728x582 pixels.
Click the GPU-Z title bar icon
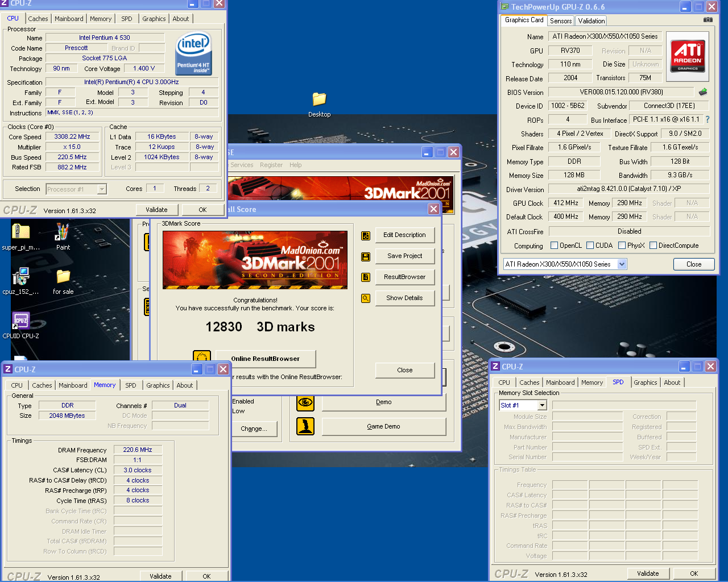coord(504,7)
